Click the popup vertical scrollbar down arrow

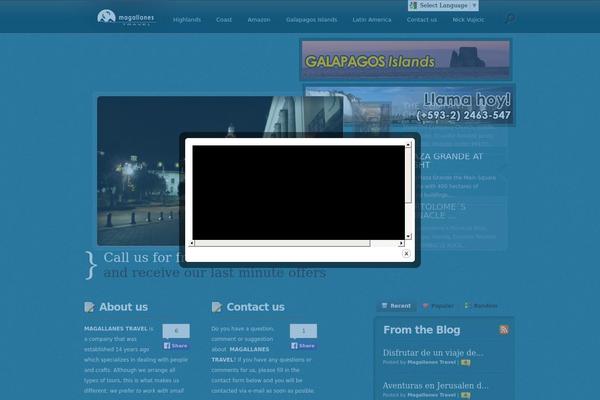408,237
